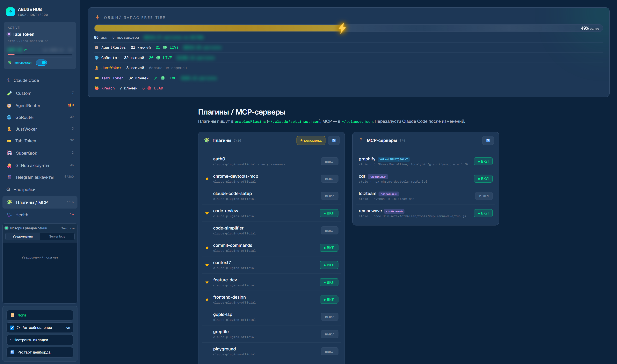Click the Abuse Hub logo icon
The width and height of the screenshot is (617, 364).
click(x=10, y=12)
